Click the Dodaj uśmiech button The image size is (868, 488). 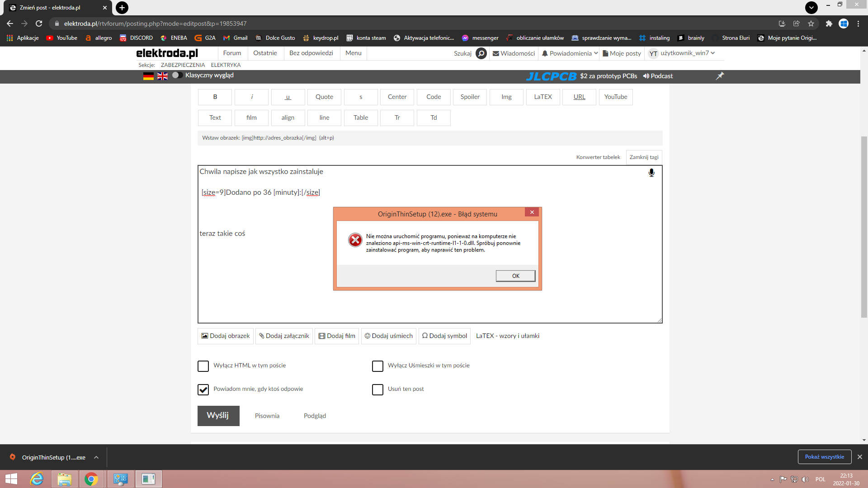tap(389, 336)
